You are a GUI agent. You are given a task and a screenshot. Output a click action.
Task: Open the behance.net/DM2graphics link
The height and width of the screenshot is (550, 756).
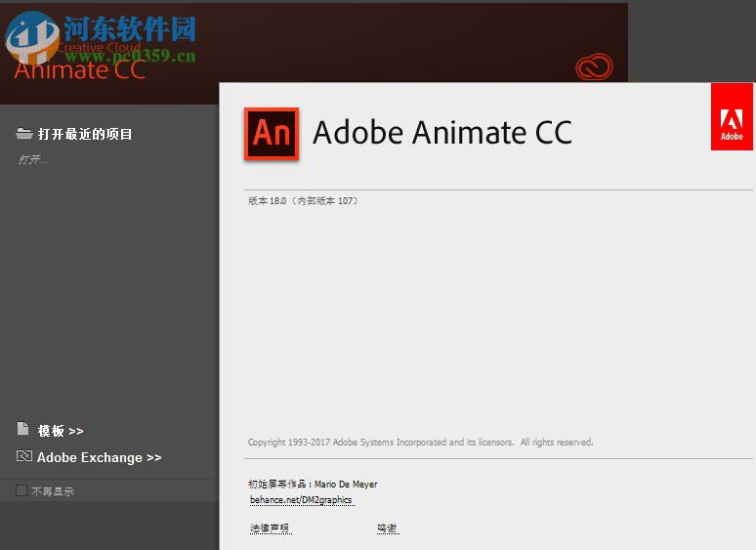(302, 500)
